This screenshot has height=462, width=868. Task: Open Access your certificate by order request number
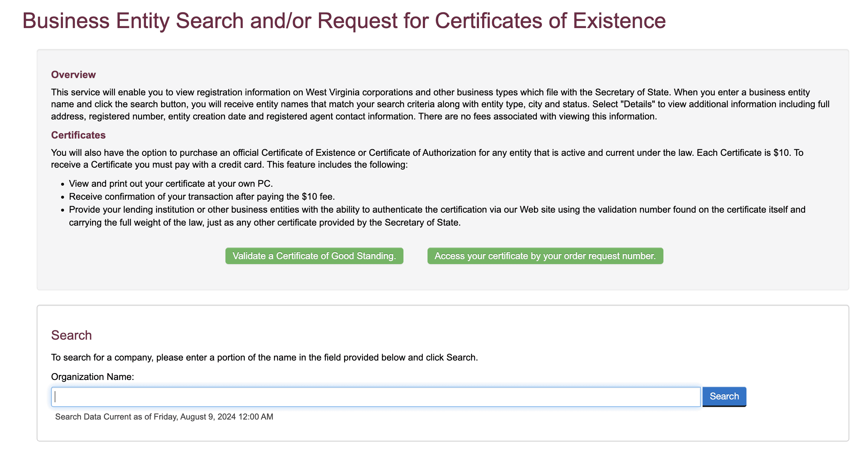pyautogui.click(x=545, y=256)
